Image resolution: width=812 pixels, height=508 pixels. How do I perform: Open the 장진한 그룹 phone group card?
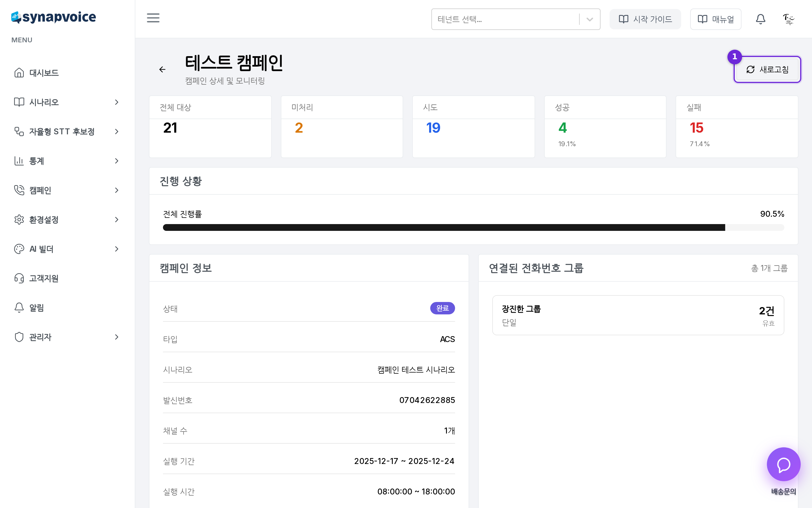[638, 315]
